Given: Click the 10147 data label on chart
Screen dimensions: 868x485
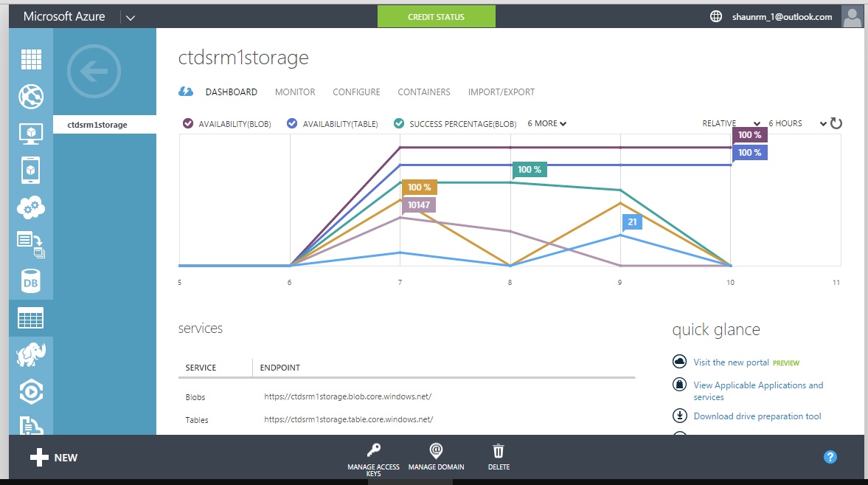Looking at the screenshot, I should [x=419, y=205].
